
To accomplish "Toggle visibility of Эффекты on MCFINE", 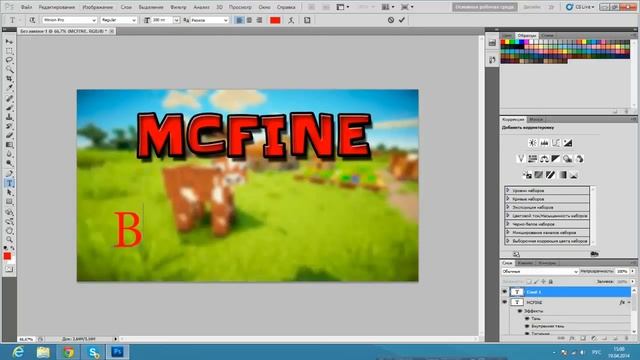I will [x=520, y=311].
